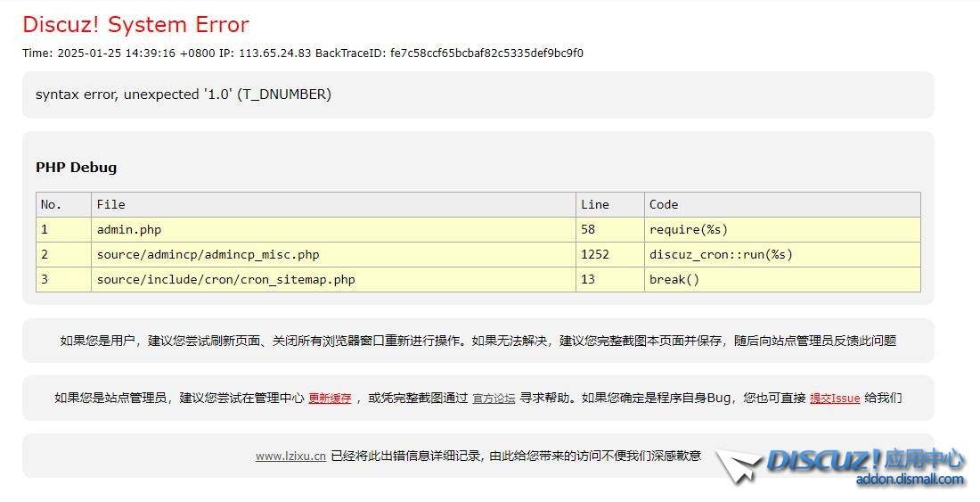Select the discuz_cron::run(%s) code cell
The height and width of the screenshot is (502, 980).
pyautogui.click(x=782, y=254)
